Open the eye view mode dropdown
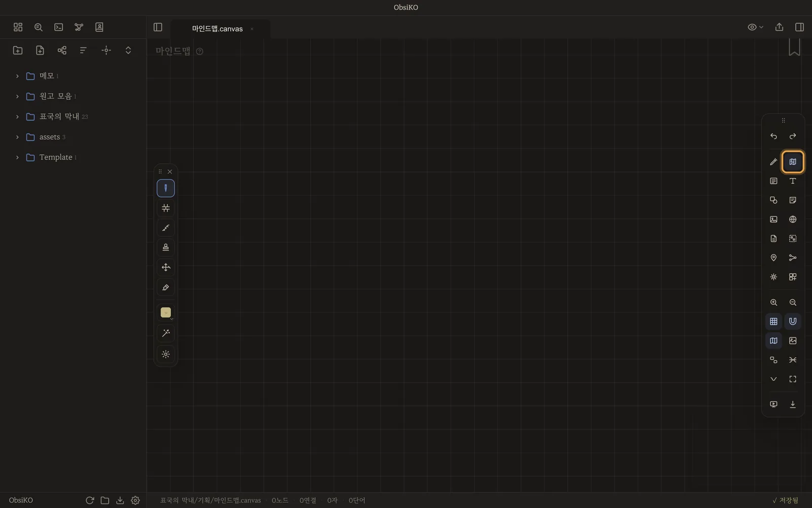Viewport: 812px width, 508px height. 755,27
